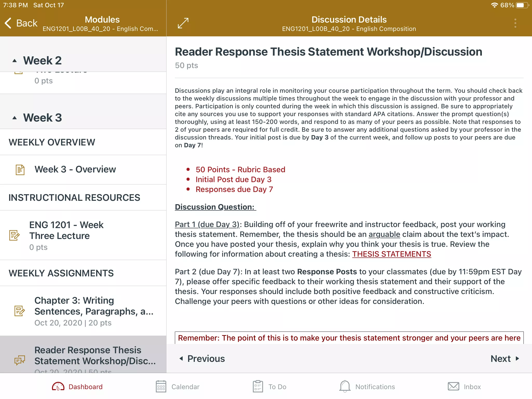Collapse the Week 3 module triangle
Viewport: 532px width, 399px height.
15,118
